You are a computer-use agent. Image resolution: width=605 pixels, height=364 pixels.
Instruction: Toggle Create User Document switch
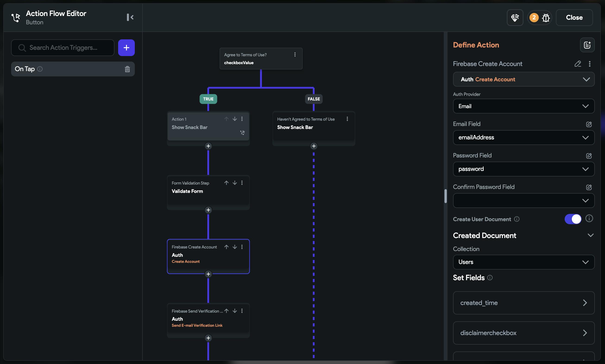(x=573, y=219)
